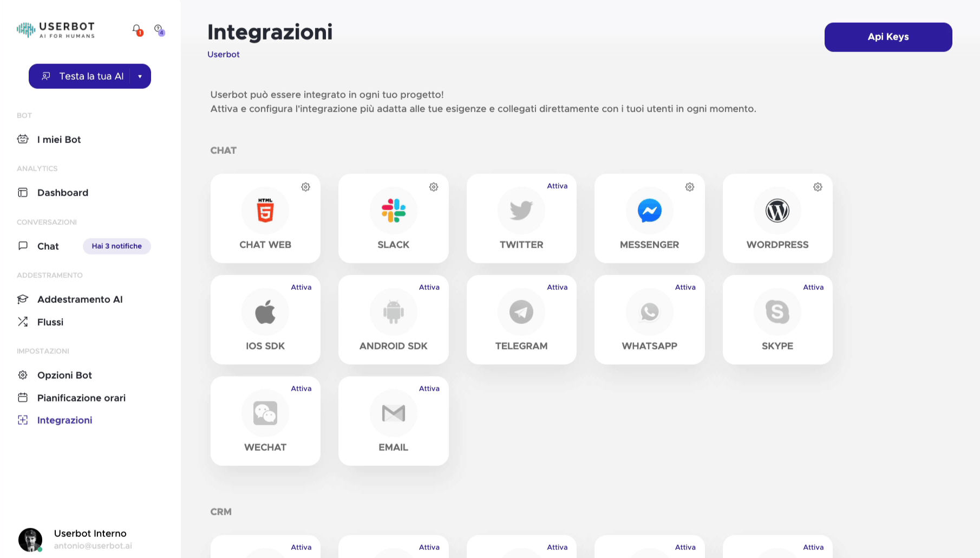Select the WordPress logo icon
Image resolution: width=980 pixels, height=558 pixels.
click(x=778, y=211)
